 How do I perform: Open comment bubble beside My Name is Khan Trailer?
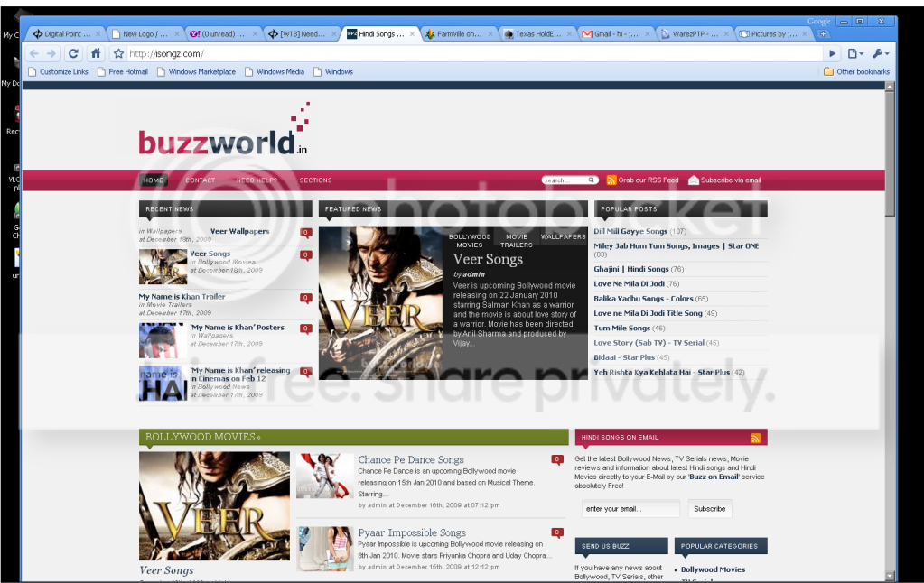[306, 298]
